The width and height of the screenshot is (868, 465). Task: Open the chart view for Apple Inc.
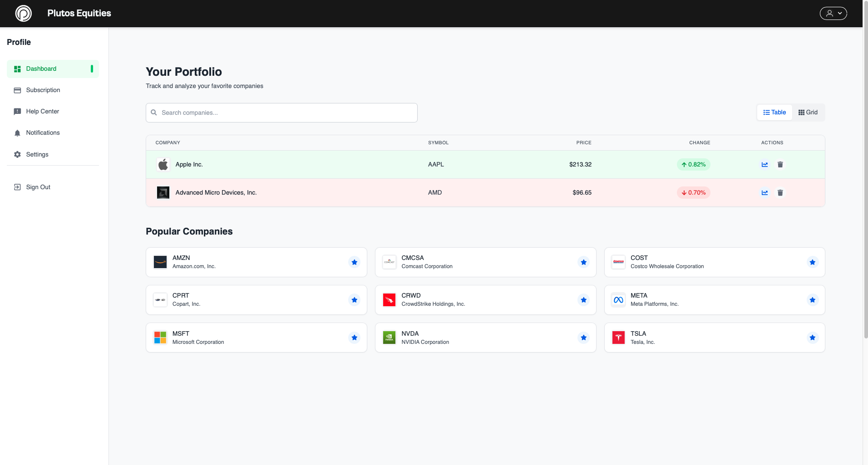(764, 164)
